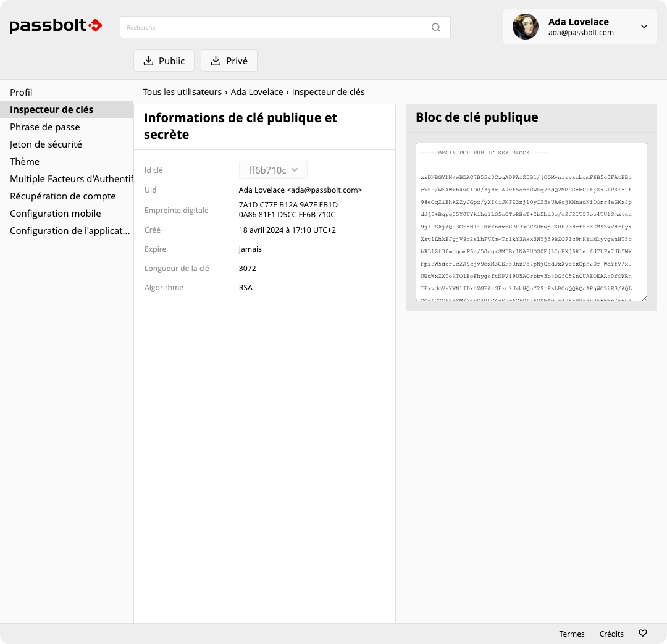Open the Thème settings
Viewport: 667px width, 644px height.
click(25, 162)
